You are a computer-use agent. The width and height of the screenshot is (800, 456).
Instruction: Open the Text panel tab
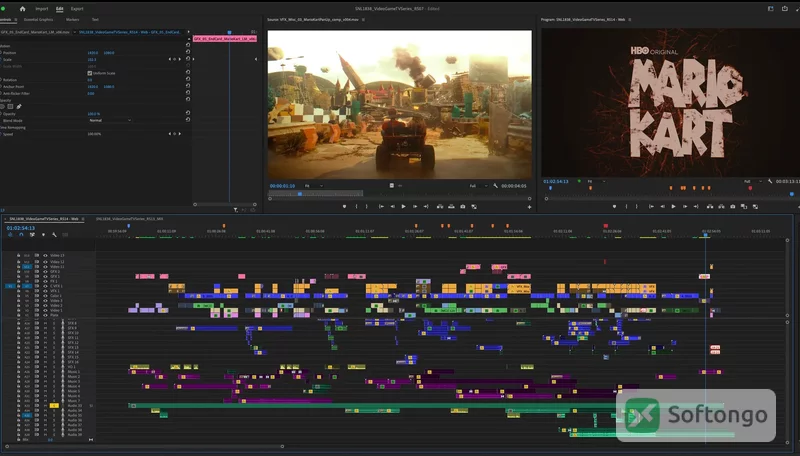(x=95, y=20)
